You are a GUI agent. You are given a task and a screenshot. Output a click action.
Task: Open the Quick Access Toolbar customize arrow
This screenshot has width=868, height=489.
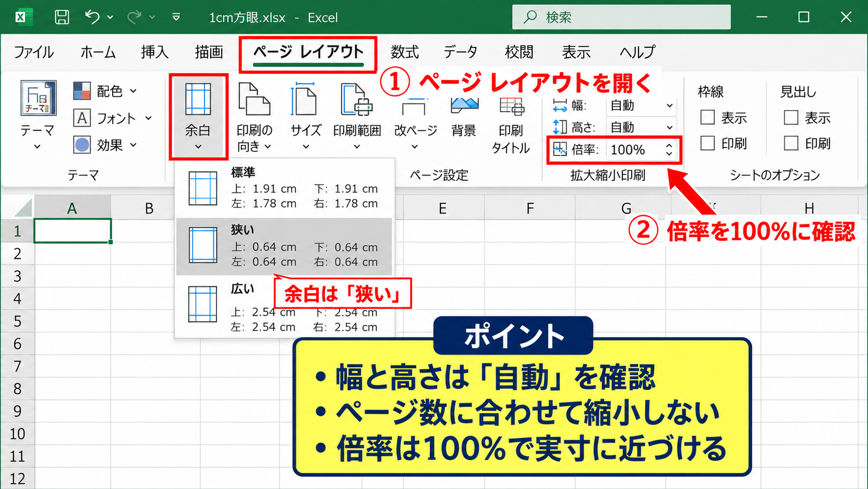[176, 17]
